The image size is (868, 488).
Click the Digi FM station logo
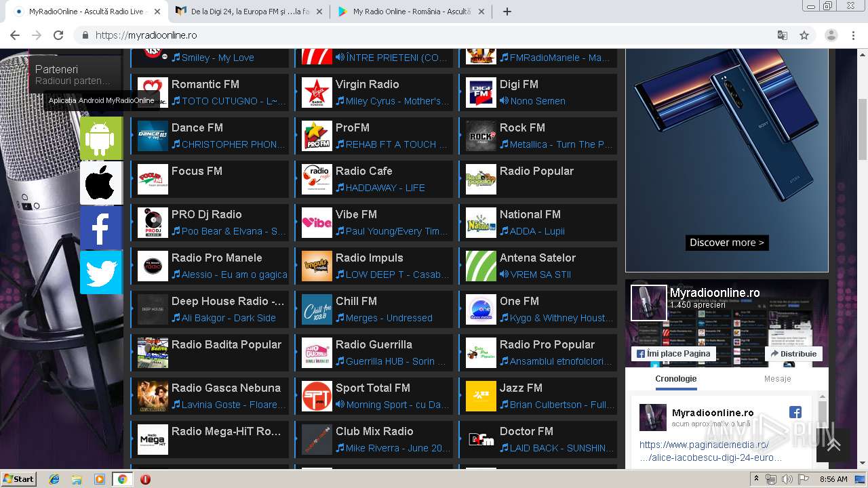(481, 92)
